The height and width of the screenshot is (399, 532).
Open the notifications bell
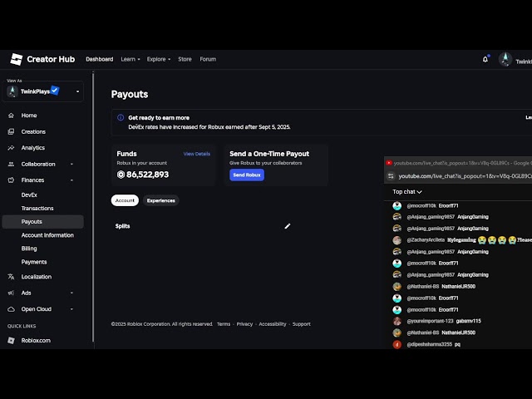(x=485, y=59)
